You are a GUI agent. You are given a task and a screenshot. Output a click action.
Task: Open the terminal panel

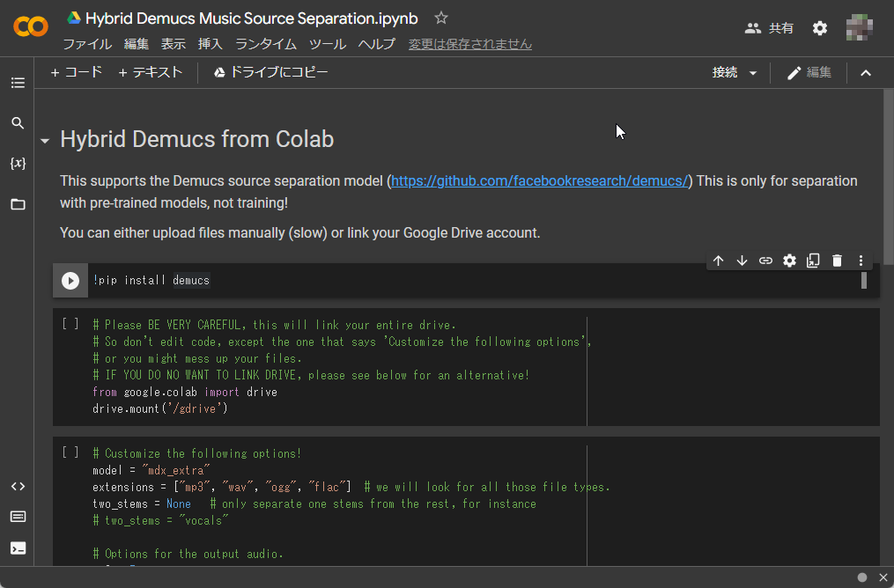[x=18, y=548]
